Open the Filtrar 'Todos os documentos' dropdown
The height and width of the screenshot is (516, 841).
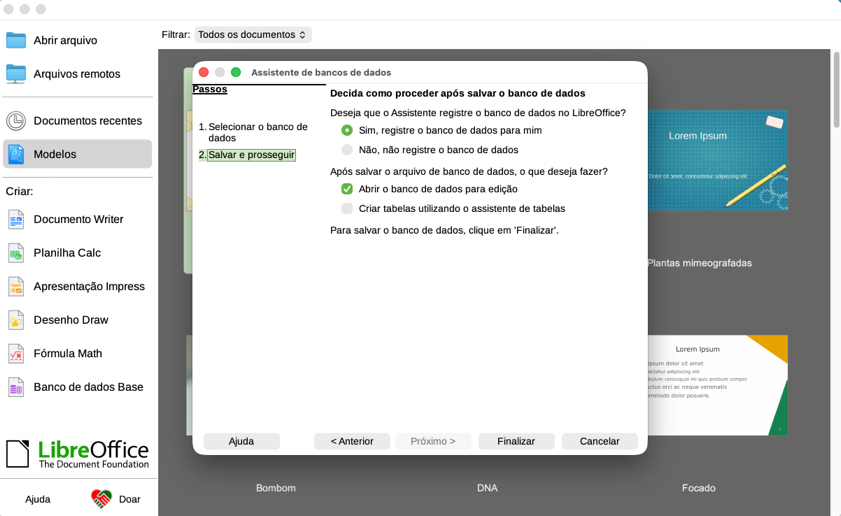tap(253, 35)
